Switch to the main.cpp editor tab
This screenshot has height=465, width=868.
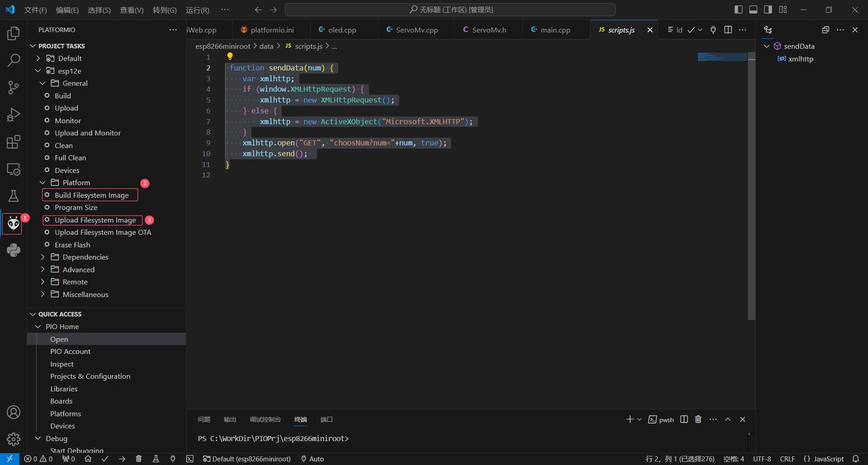click(x=555, y=30)
